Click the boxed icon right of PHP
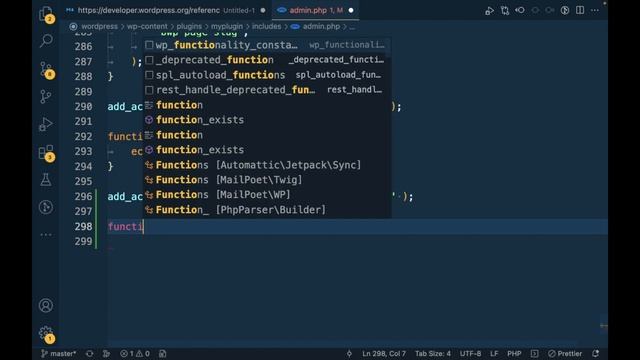Screen dimensions: 640x360 pyautogui.click(x=535, y=353)
